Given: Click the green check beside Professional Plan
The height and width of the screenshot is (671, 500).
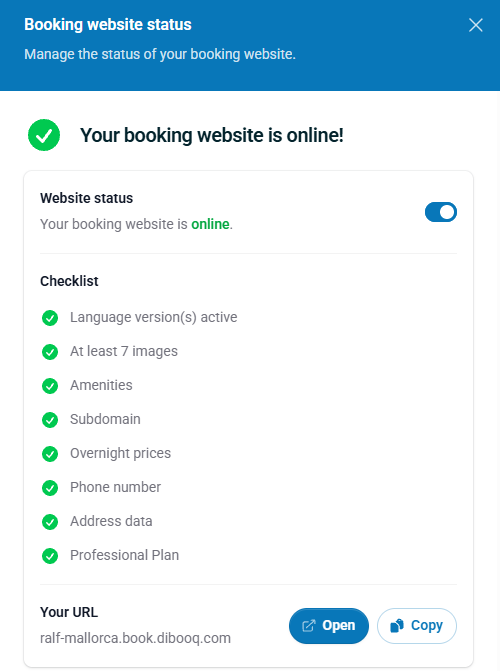Looking at the screenshot, I should point(50,556).
